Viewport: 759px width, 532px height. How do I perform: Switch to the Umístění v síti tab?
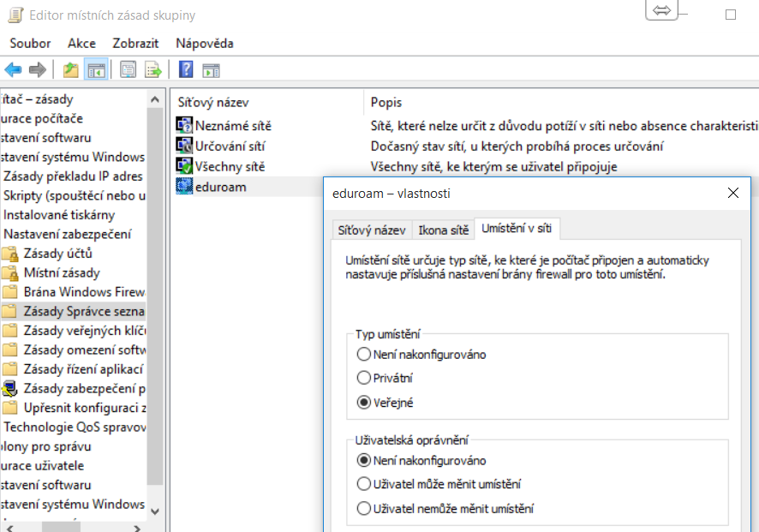pos(517,229)
